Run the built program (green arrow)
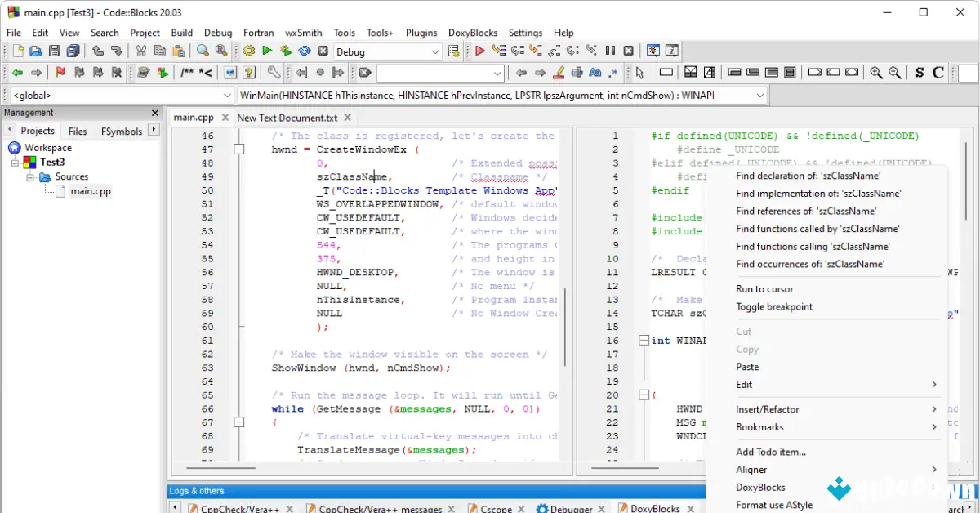This screenshot has height=513, width=980. coord(267,51)
